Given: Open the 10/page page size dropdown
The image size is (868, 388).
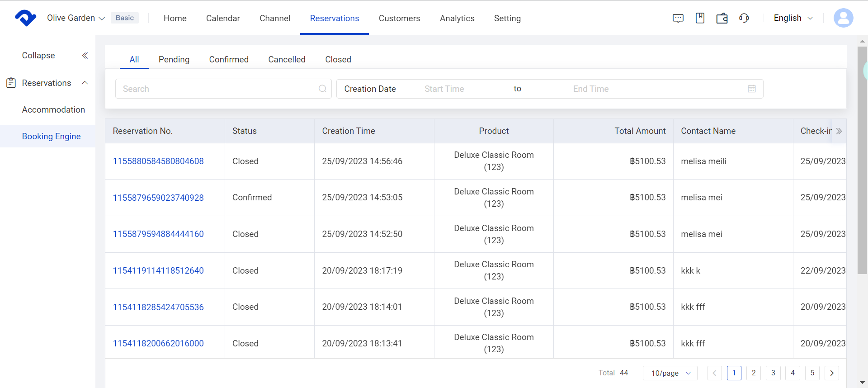Looking at the screenshot, I should click(x=670, y=373).
